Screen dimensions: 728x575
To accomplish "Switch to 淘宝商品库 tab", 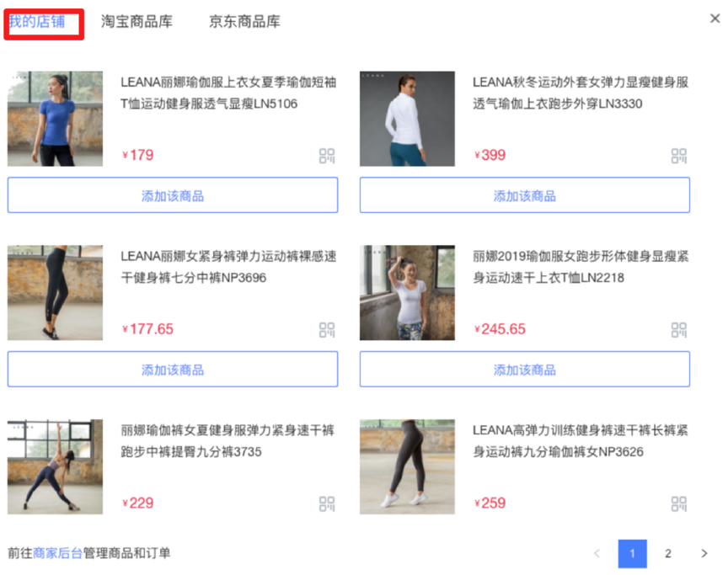I will pos(136,21).
